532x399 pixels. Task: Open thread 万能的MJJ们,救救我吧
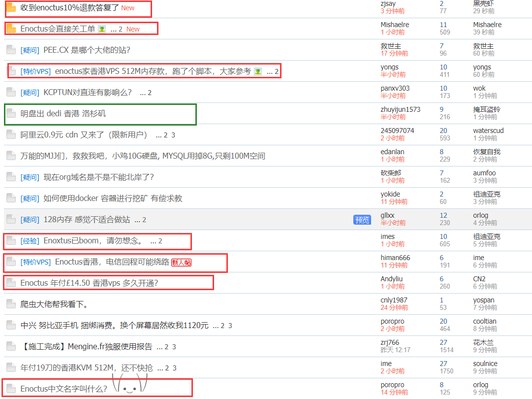(x=143, y=156)
